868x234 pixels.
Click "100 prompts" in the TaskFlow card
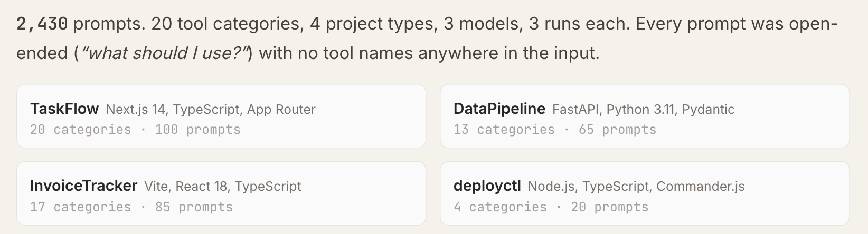coord(197,130)
